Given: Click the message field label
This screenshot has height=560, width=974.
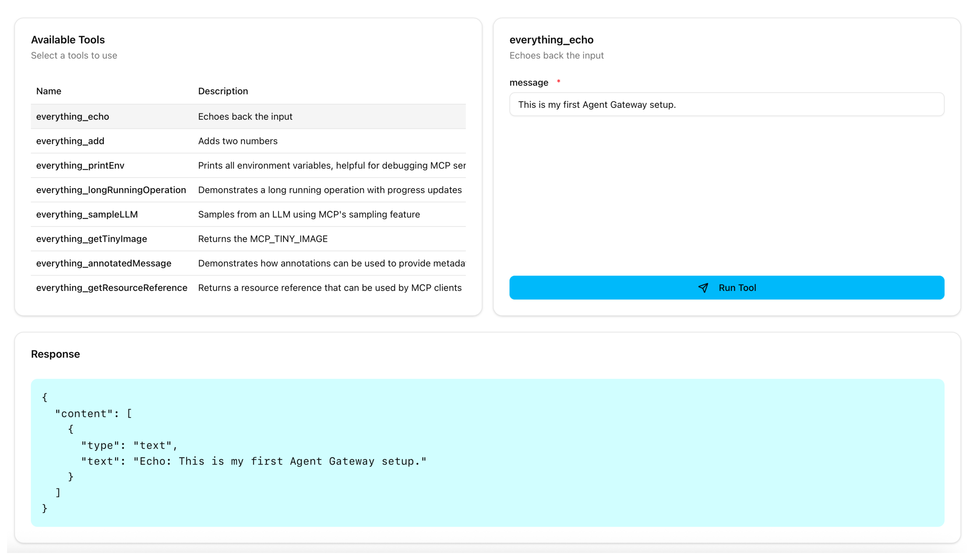Looking at the screenshot, I should click(x=529, y=82).
